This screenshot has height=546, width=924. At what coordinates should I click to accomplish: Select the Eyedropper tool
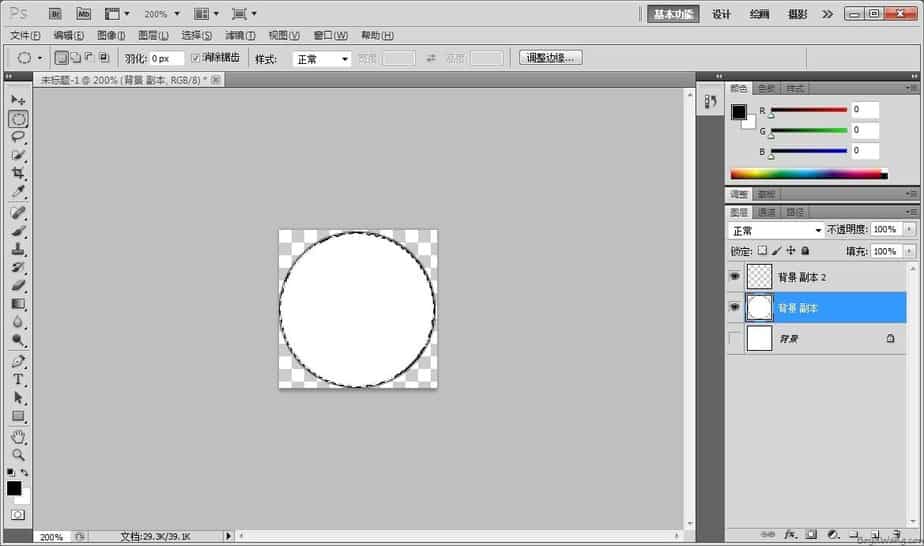(18, 191)
